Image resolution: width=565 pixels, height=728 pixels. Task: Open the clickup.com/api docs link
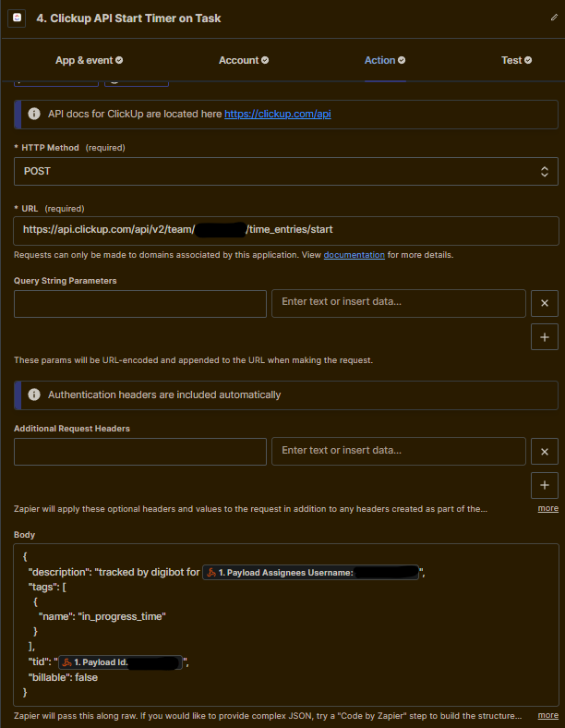(x=277, y=115)
